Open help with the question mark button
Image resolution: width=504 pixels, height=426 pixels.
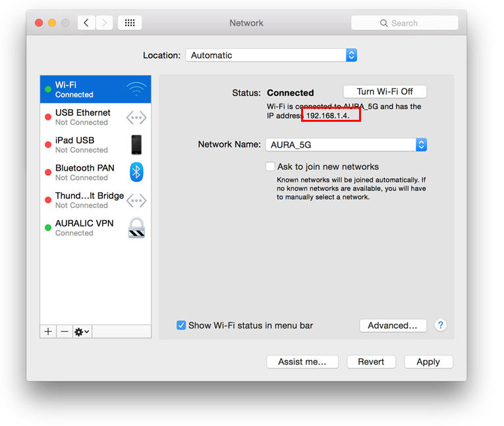pos(441,325)
